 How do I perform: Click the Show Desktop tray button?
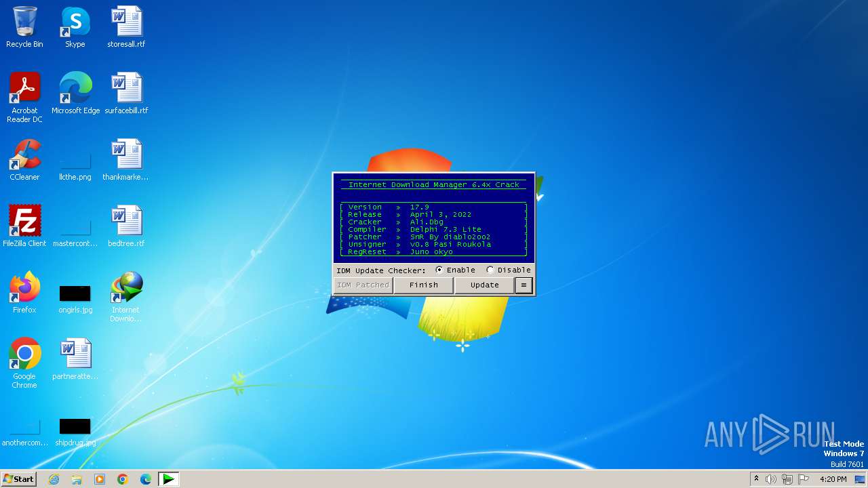click(x=860, y=479)
